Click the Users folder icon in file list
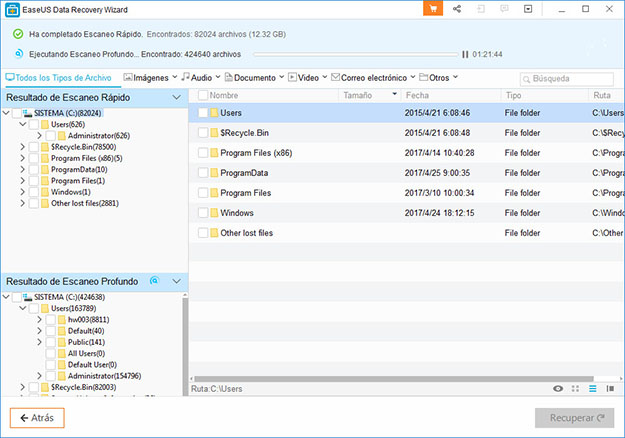 tap(214, 113)
